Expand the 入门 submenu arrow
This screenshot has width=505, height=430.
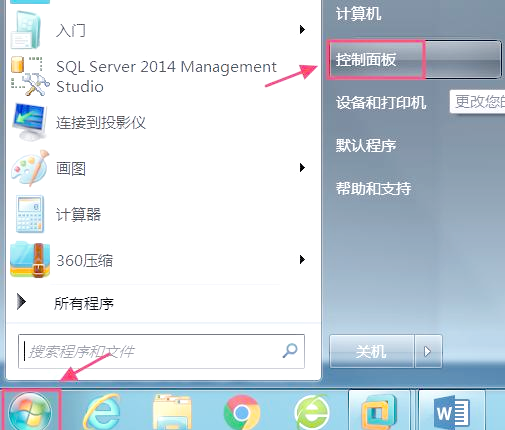[302, 29]
